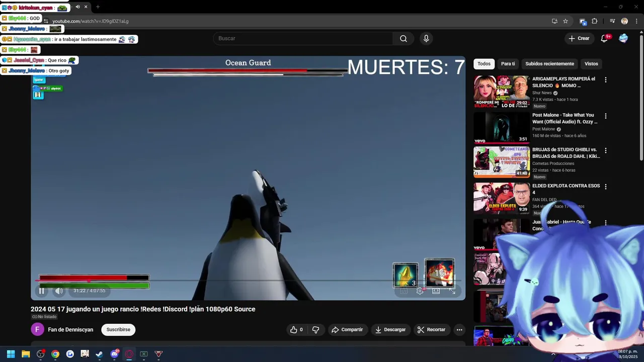
Task: Open options menu for Juan Gabriel video
Action: [x=606, y=223]
